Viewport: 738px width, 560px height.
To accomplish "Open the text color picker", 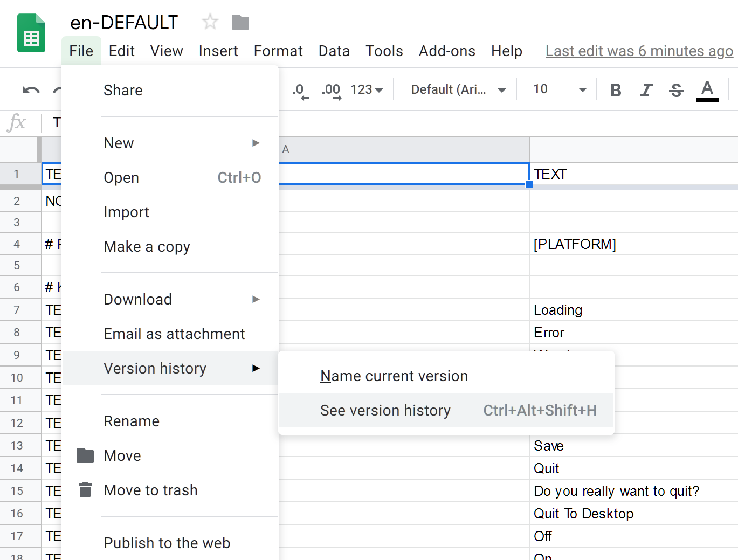I will (707, 90).
